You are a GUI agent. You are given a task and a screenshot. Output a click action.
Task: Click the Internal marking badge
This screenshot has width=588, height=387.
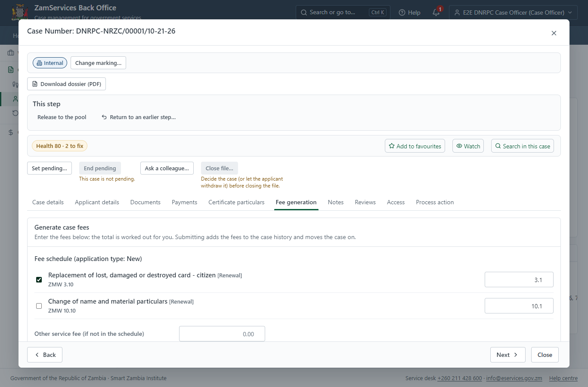[50, 63]
